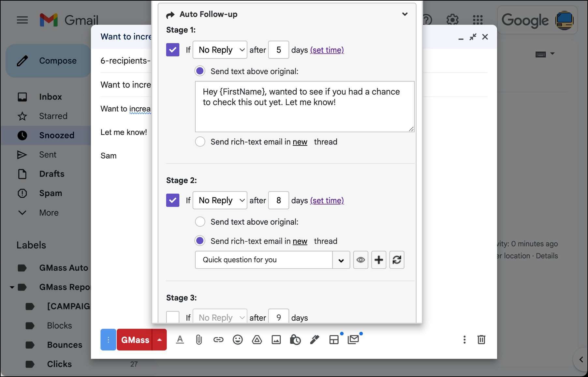
Task: Send campaign with the GMass button
Action: click(135, 340)
